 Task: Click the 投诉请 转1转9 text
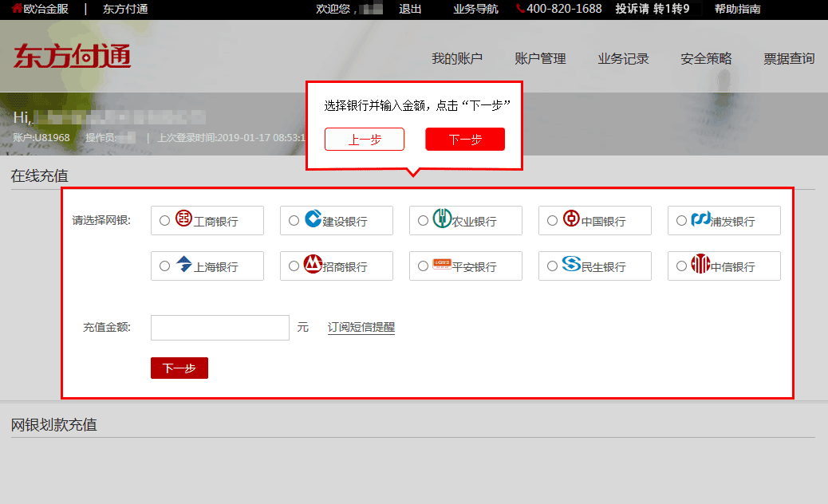coord(653,9)
